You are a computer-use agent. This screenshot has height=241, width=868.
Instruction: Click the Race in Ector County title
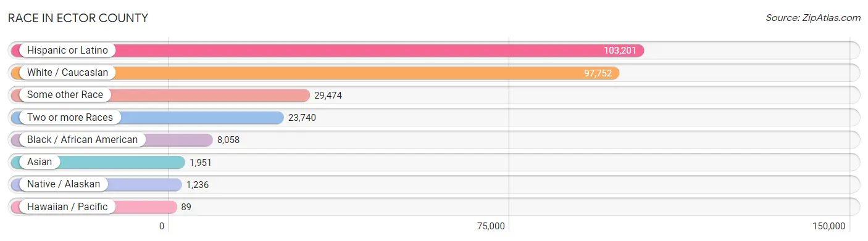tap(78, 18)
